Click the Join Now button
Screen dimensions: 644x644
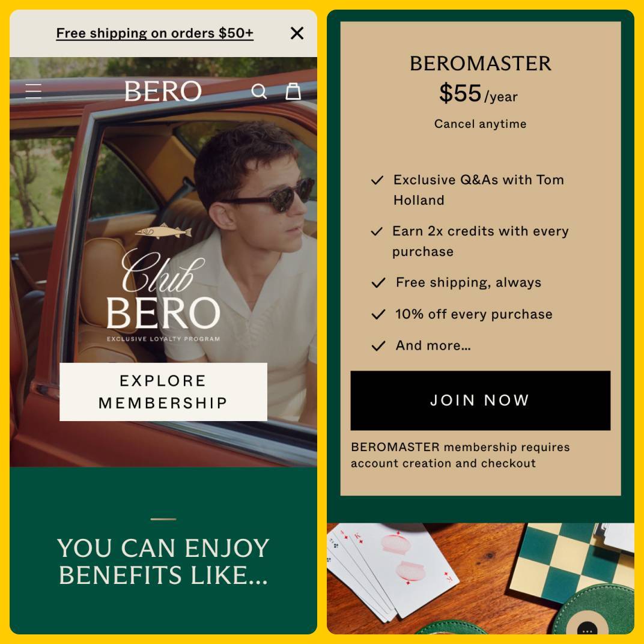pos(481,401)
